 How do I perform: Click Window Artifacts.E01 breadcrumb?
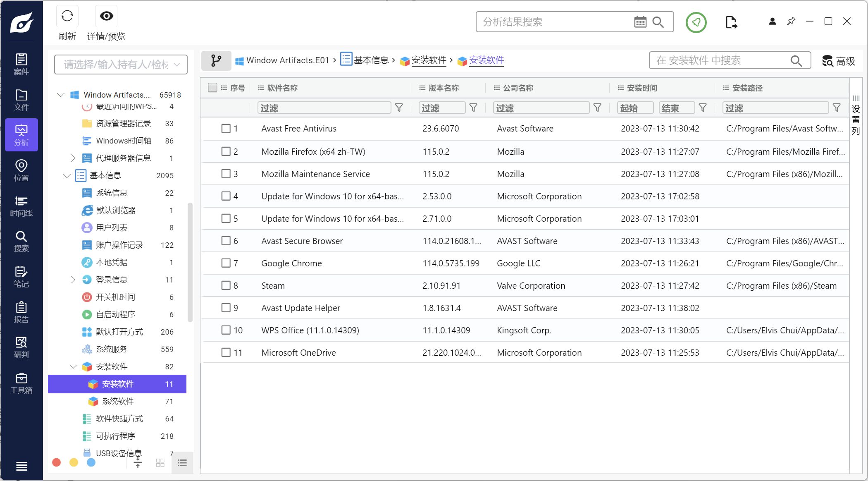point(282,60)
